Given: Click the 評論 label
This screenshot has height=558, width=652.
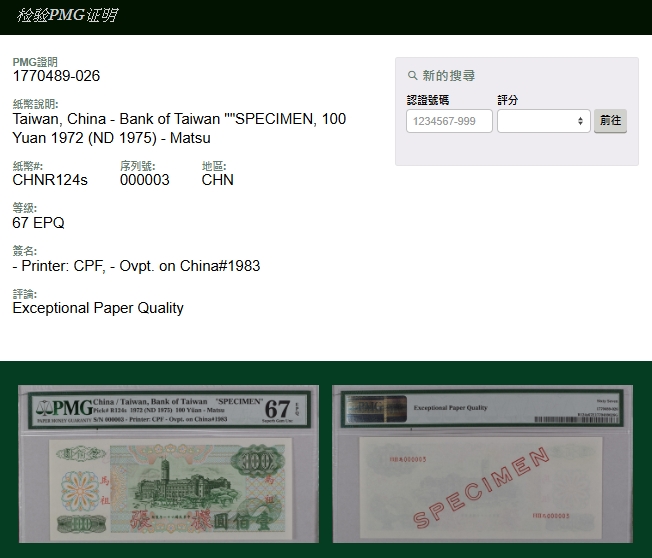Looking at the screenshot, I should (x=25, y=294).
